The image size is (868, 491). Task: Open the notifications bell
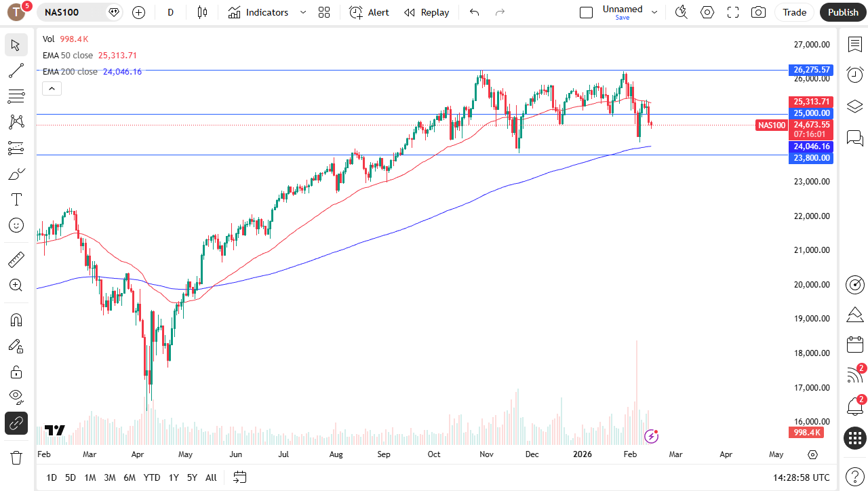pos(854,407)
